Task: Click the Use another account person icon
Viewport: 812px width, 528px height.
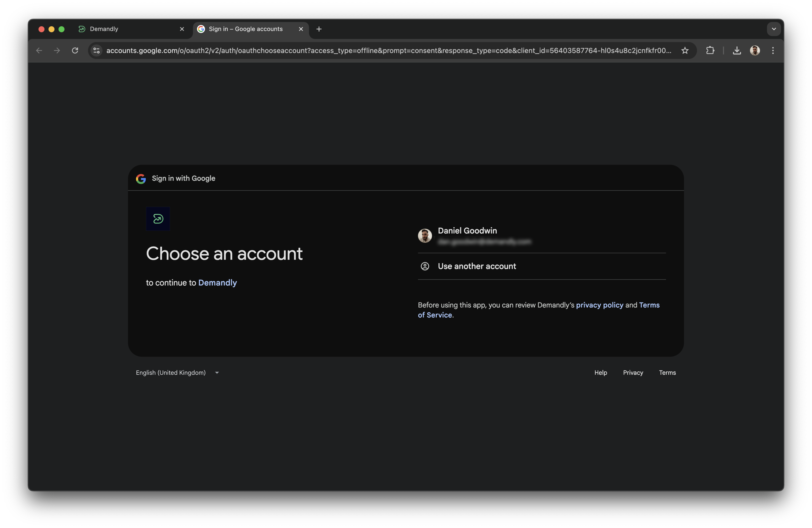Action: [x=425, y=266]
